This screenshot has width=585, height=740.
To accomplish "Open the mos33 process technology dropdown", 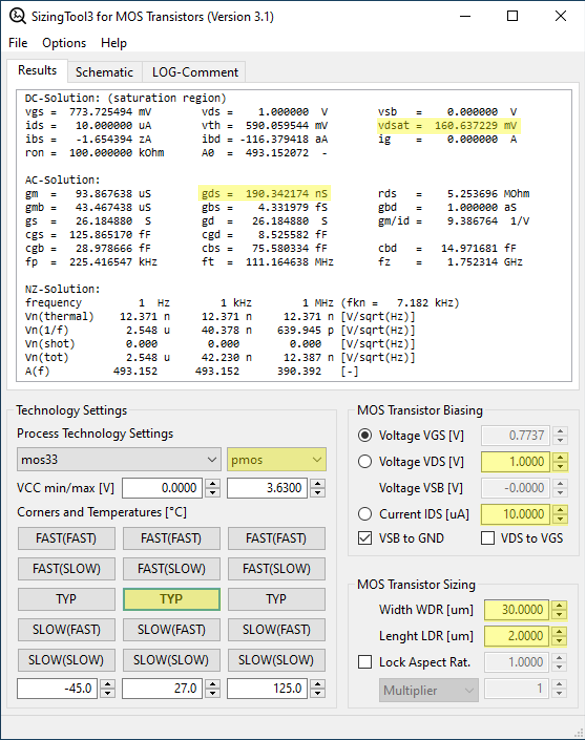I will tap(119, 460).
